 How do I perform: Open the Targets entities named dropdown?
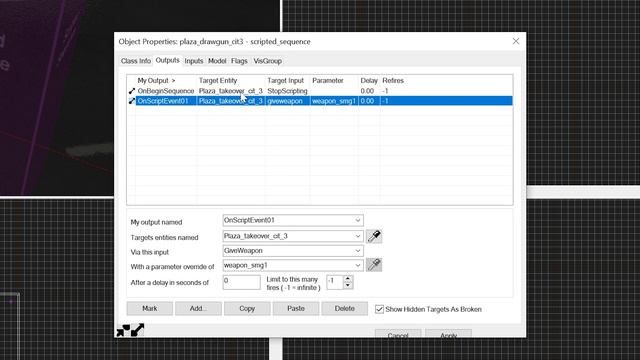click(358, 236)
